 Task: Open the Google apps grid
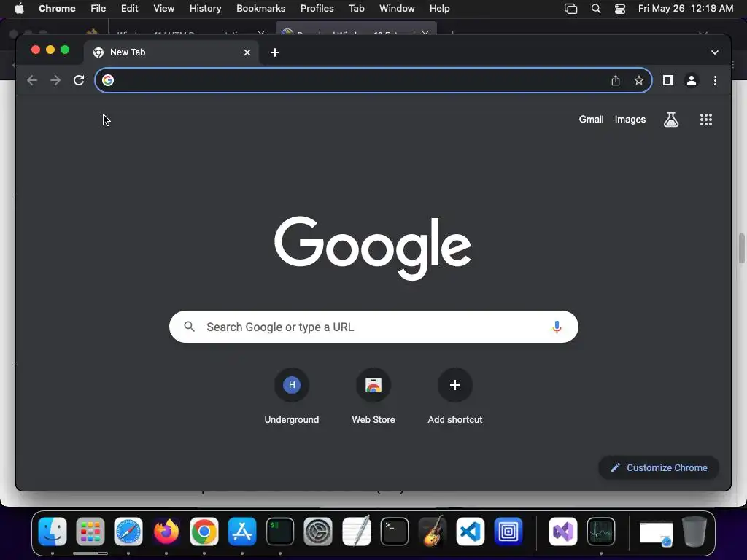(x=706, y=120)
